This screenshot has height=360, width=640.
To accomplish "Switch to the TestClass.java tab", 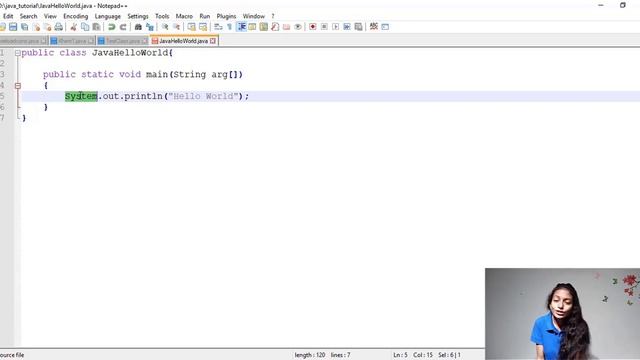I will 122,41.
